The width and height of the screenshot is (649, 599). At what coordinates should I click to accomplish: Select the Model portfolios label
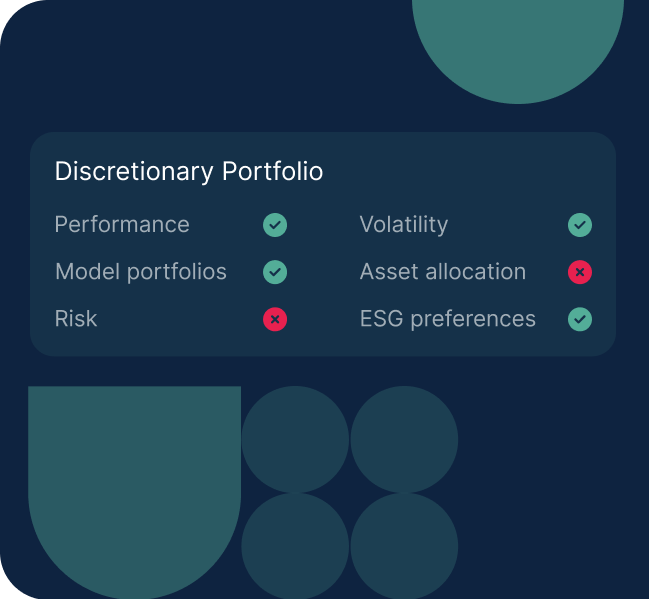coord(141,272)
